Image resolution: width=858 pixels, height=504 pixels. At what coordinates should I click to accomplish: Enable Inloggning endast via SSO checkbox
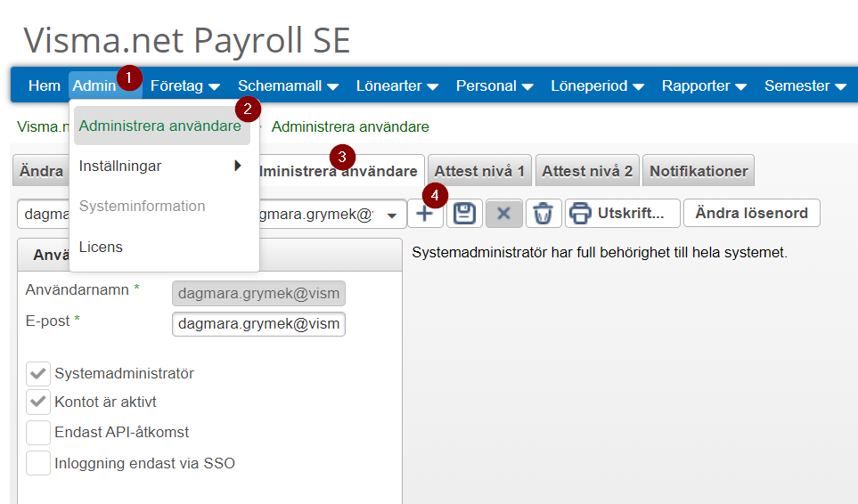click(38, 464)
